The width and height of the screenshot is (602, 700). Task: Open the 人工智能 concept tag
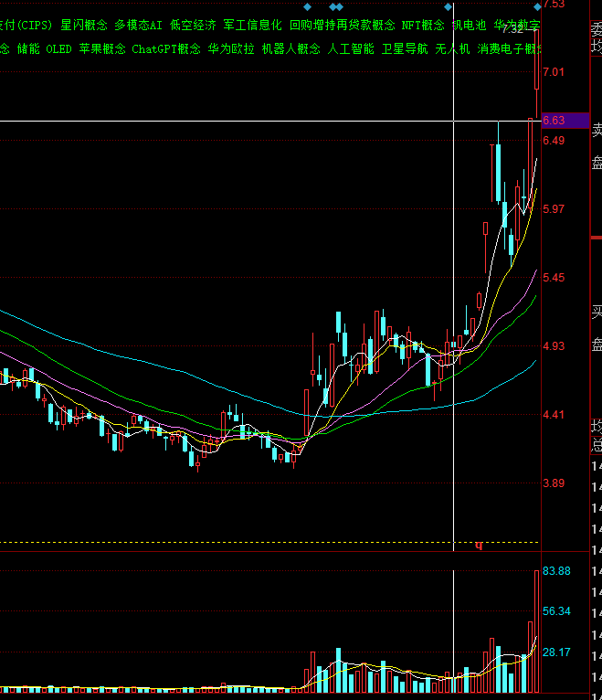351,48
